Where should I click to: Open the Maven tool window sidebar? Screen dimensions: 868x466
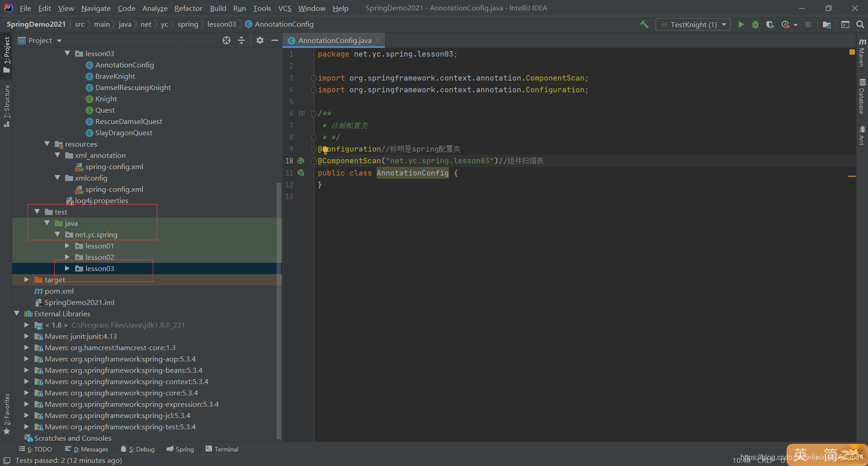(x=862, y=52)
